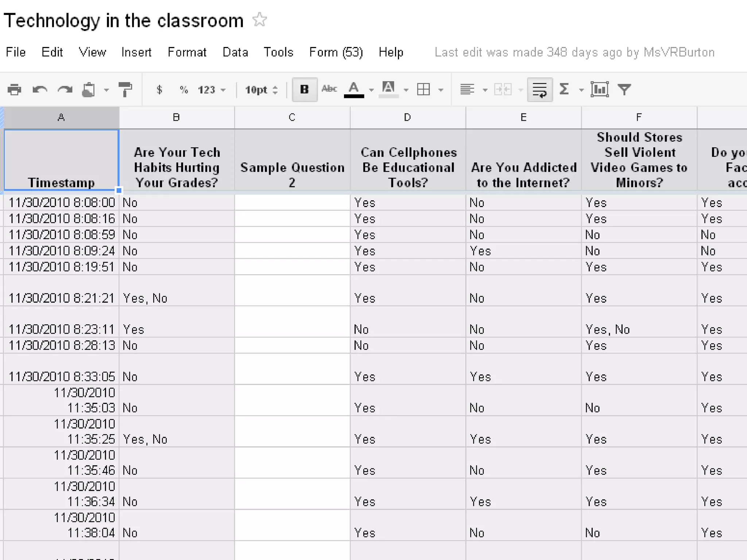Click the filter funnel icon

point(624,89)
